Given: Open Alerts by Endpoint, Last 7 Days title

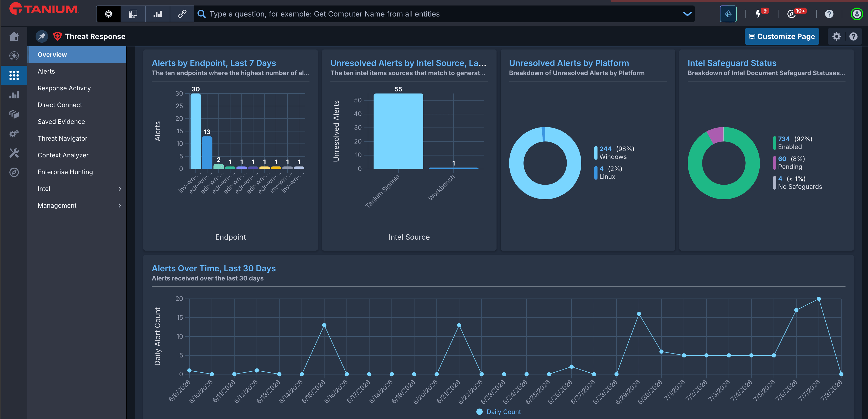Looking at the screenshot, I should [x=214, y=63].
